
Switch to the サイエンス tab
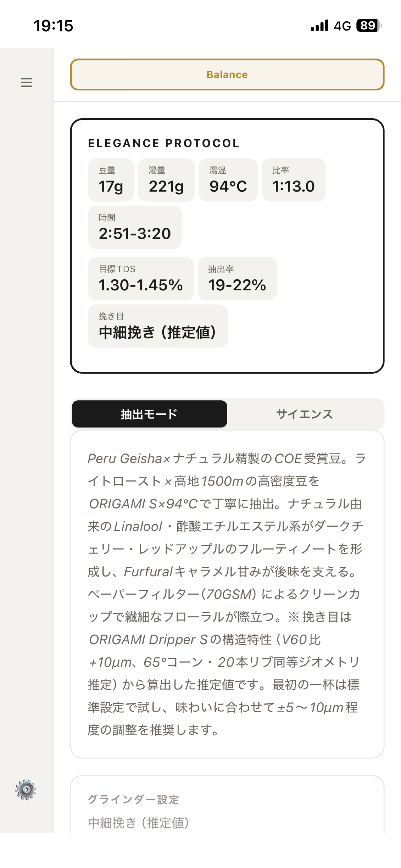coord(305,414)
